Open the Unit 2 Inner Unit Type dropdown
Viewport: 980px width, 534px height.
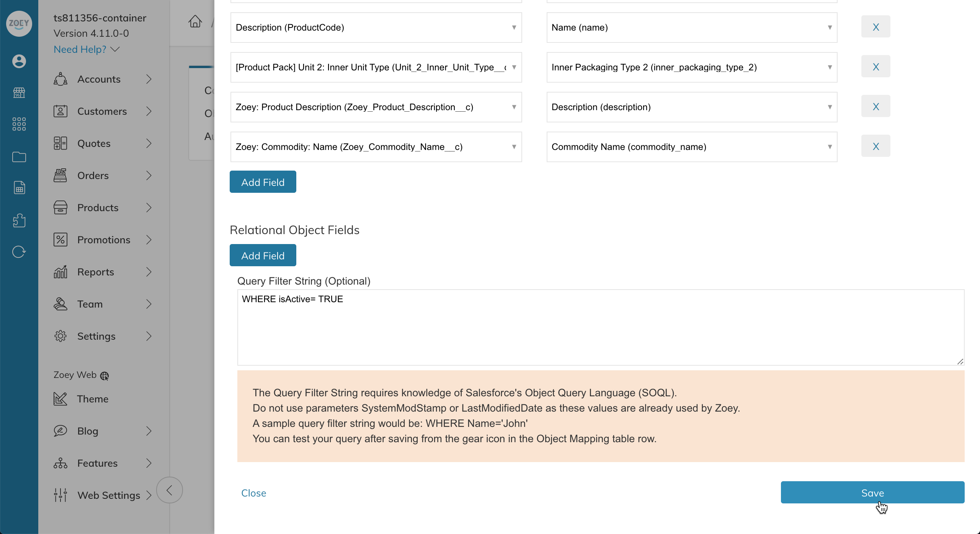[x=376, y=67]
